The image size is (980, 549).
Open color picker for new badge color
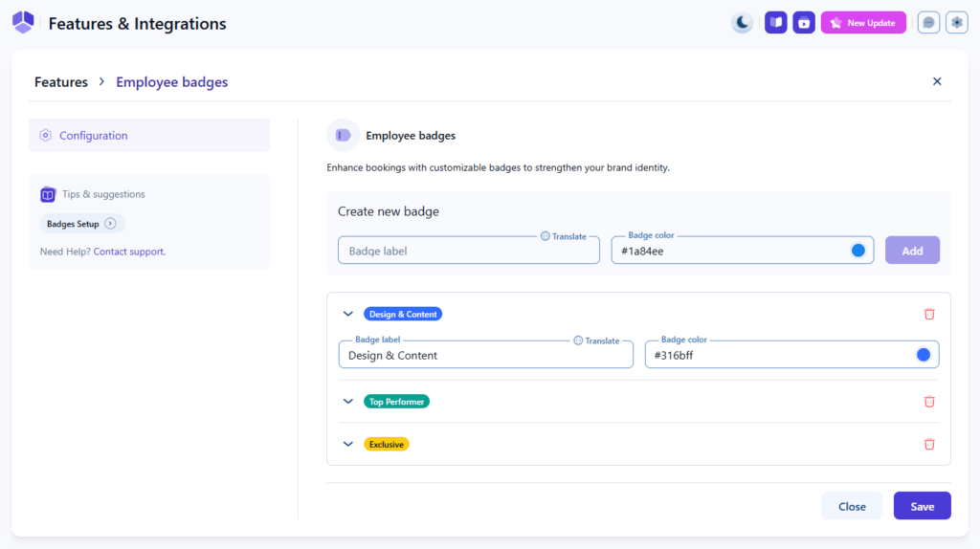858,251
